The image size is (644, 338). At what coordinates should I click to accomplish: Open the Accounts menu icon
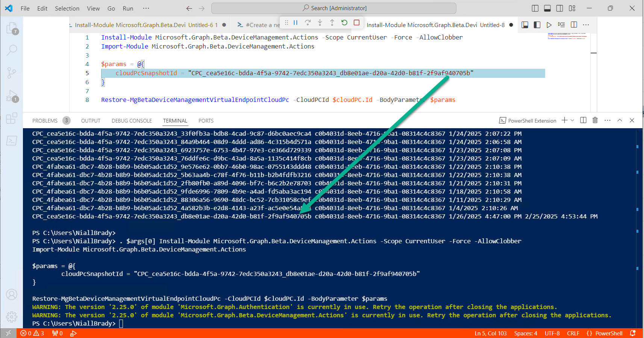click(12, 294)
